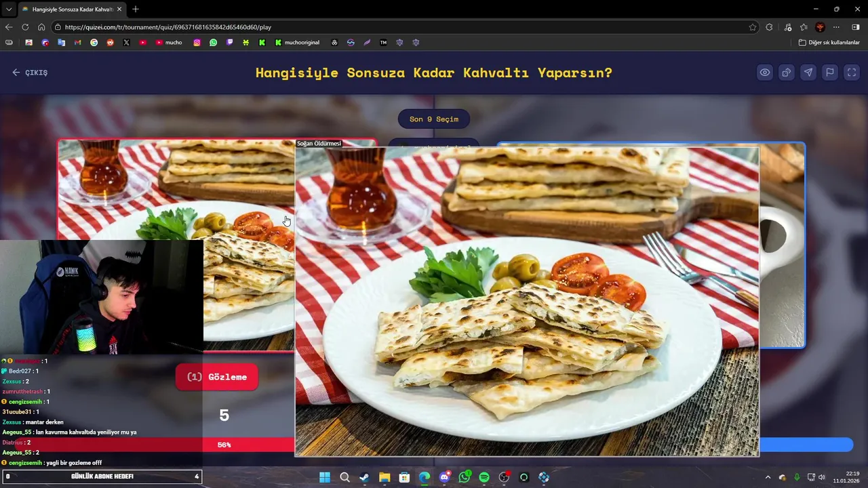Open the media control music icon

click(x=787, y=27)
